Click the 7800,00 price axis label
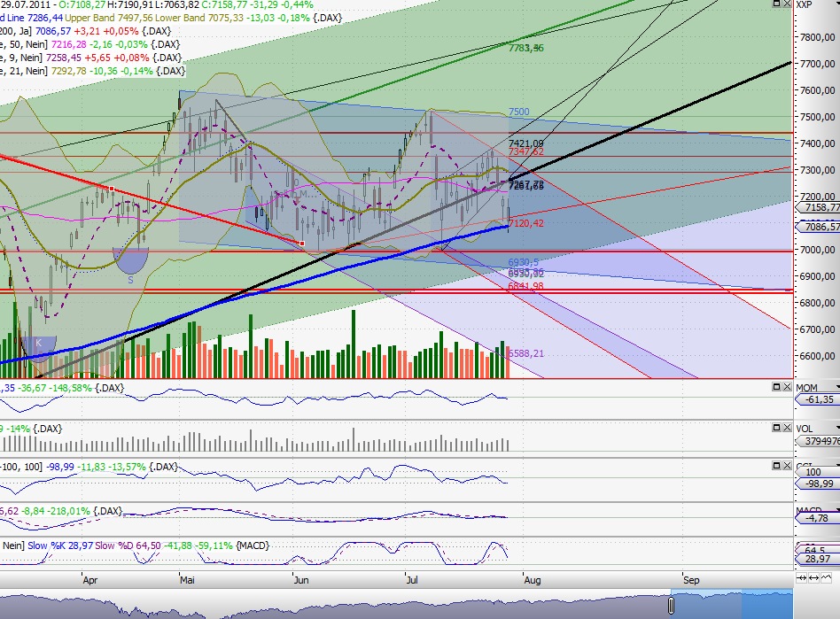This screenshot has height=619, width=840. click(x=817, y=37)
